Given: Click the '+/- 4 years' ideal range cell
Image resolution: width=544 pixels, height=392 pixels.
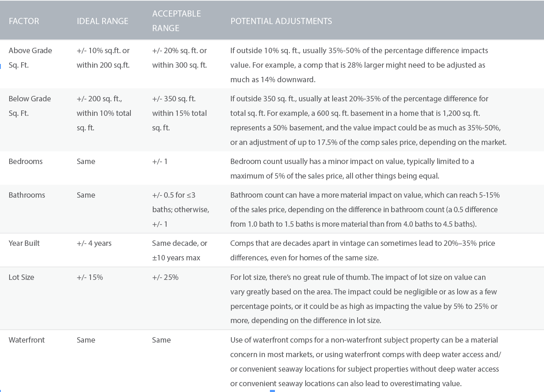Looking at the screenshot, I should point(94,243).
